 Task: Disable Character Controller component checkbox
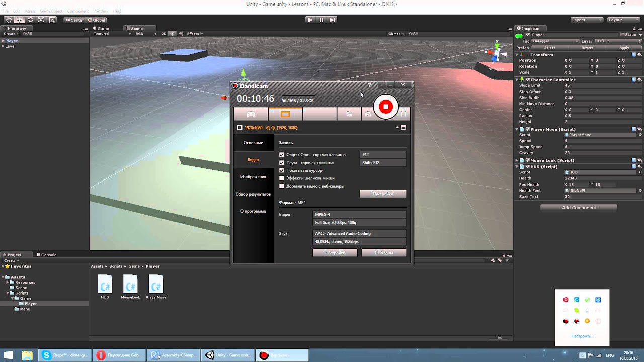528,80
